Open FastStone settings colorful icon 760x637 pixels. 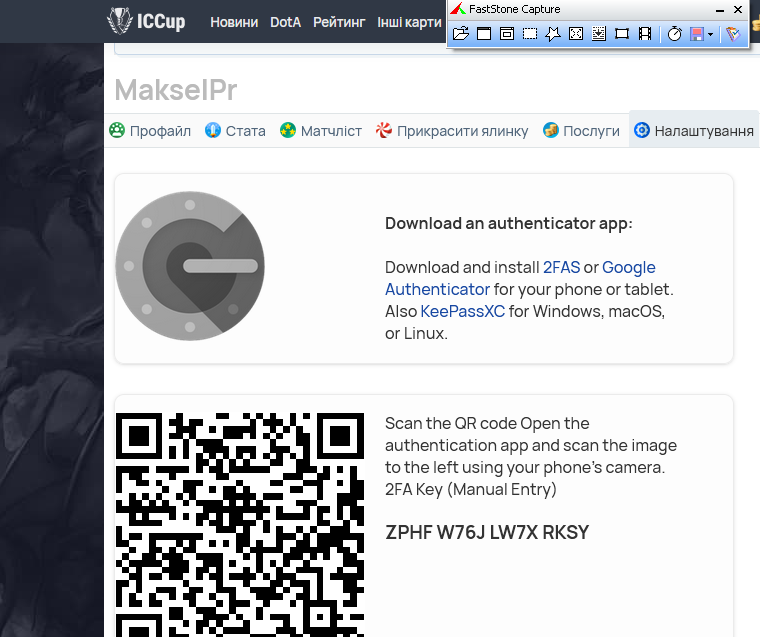pos(733,33)
